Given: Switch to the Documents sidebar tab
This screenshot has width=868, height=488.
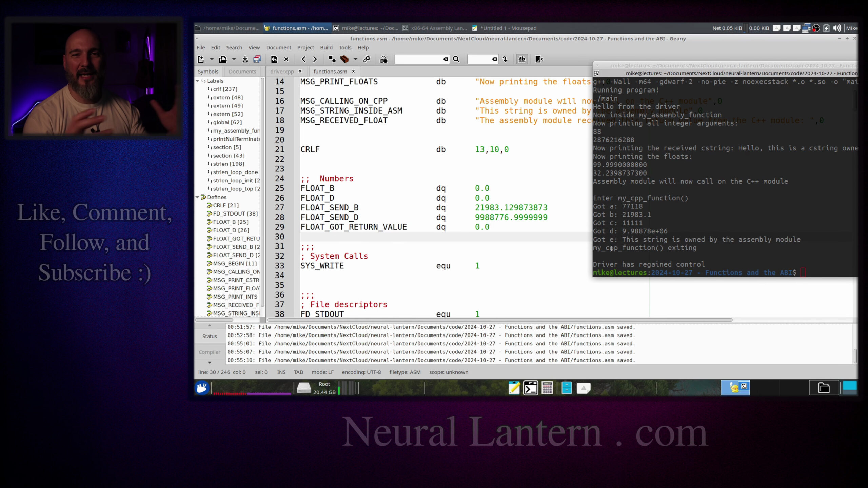Looking at the screenshot, I should click(x=242, y=72).
